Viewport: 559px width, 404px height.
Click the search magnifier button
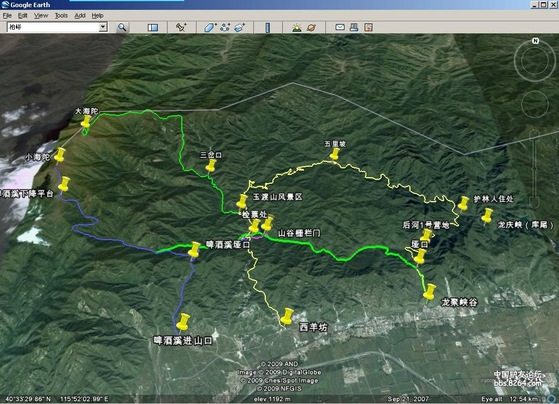click(122, 27)
